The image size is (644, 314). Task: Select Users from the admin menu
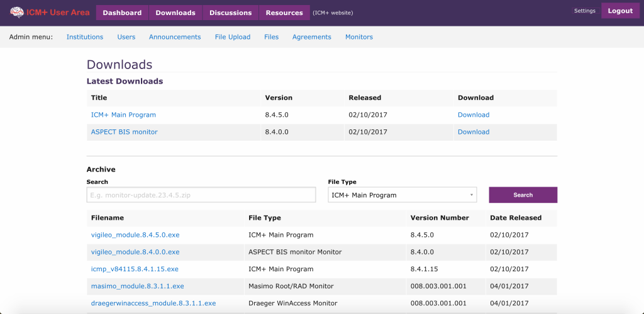[x=126, y=37]
